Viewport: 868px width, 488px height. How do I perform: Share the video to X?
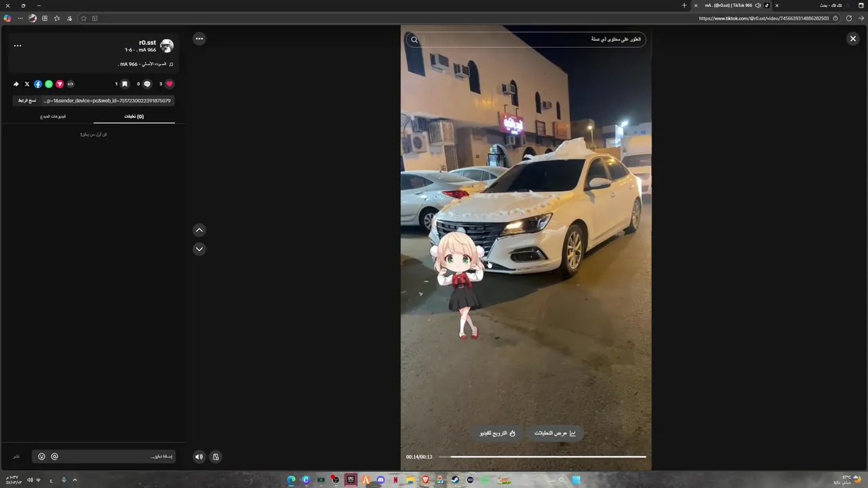click(x=27, y=84)
